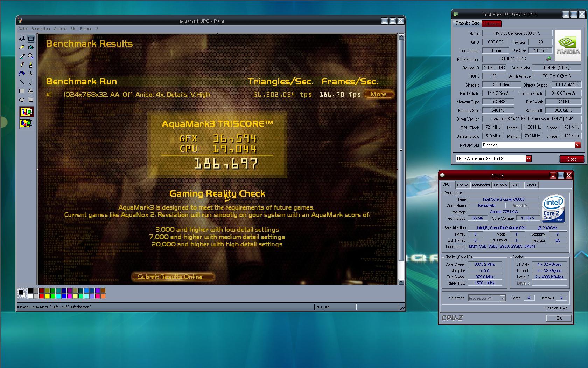The image size is (588, 368).
Task: Click the BIOS save icon in GPU-Z
Action: coord(548,59)
